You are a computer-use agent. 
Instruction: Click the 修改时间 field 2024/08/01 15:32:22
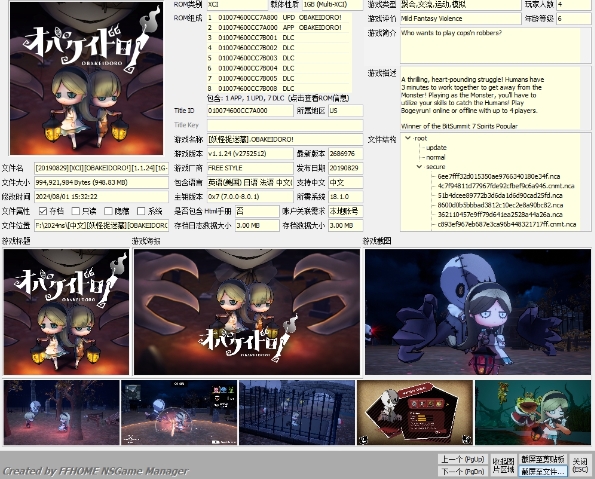coord(101,197)
